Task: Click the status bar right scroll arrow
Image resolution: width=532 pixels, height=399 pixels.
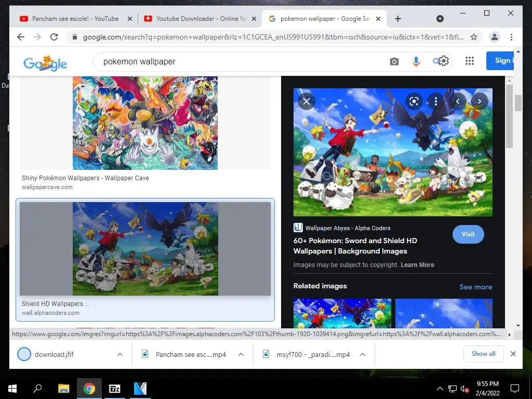Action: coord(509,334)
